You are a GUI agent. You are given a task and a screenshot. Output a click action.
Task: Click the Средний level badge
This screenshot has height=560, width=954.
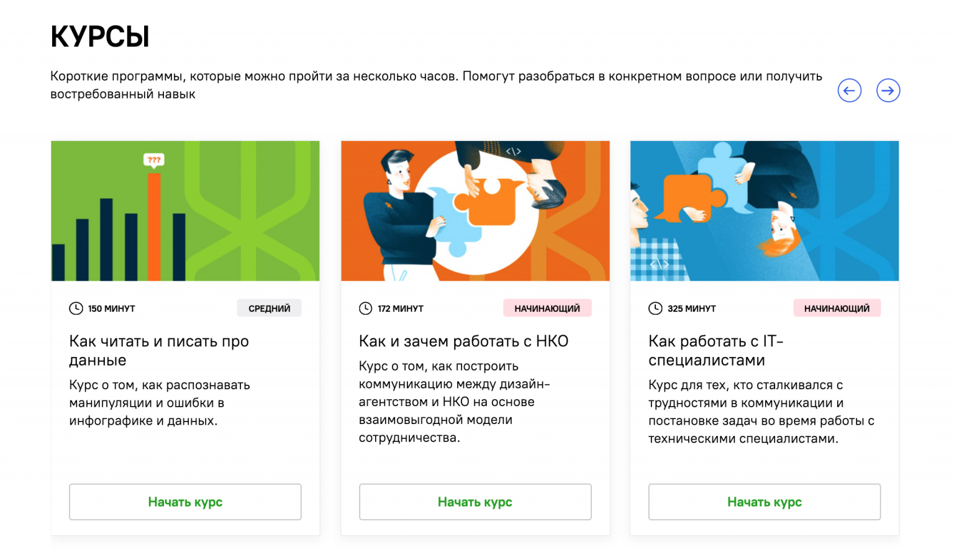(269, 309)
